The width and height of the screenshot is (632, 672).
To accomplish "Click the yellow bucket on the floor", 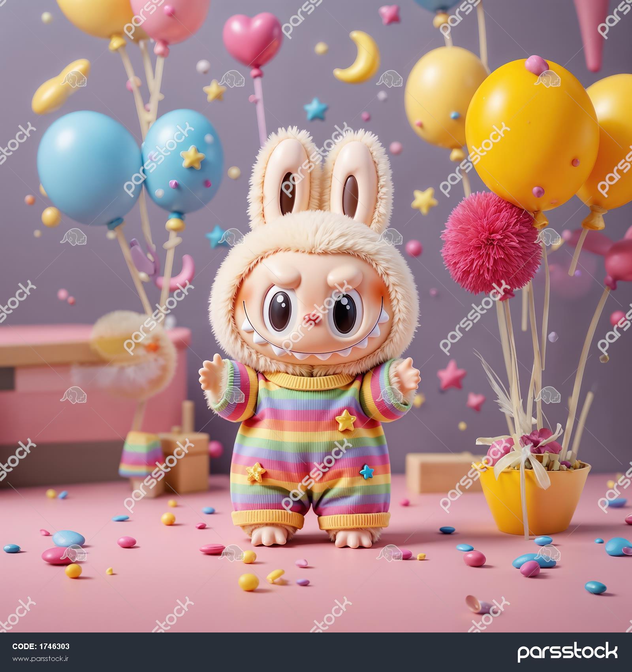I will click(x=533, y=498).
